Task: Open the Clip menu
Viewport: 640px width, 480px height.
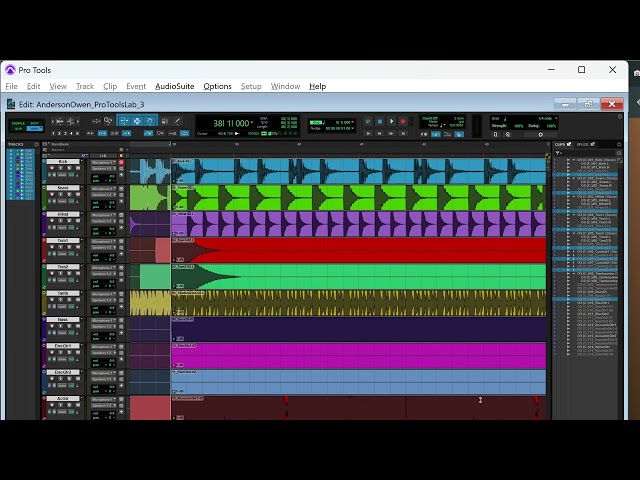Action: [x=110, y=86]
